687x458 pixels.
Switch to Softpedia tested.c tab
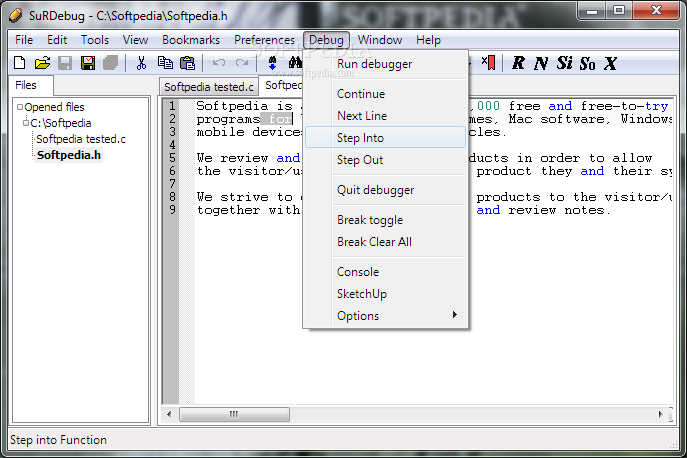pos(209,87)
